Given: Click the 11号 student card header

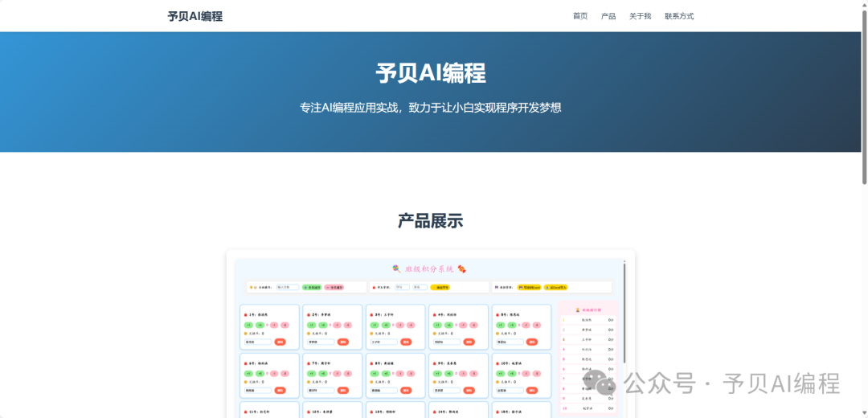Looking at the screenshot, I should pos(259,413).
